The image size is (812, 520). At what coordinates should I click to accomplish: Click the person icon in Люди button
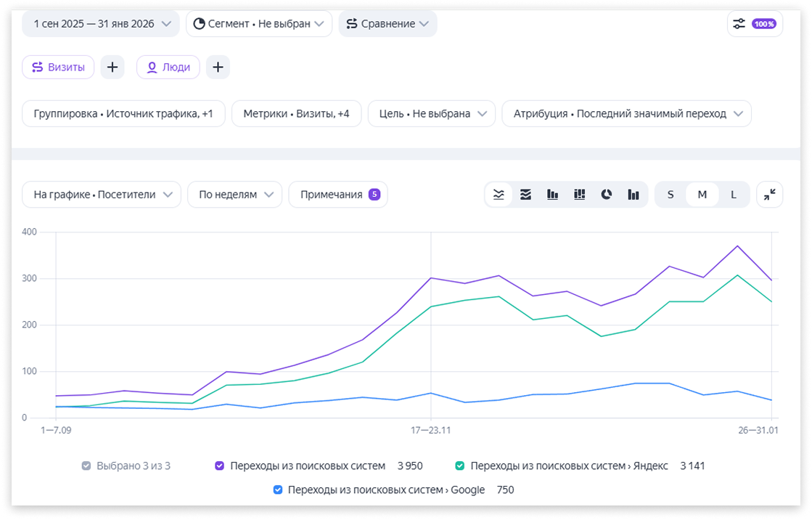click(152, 68)
